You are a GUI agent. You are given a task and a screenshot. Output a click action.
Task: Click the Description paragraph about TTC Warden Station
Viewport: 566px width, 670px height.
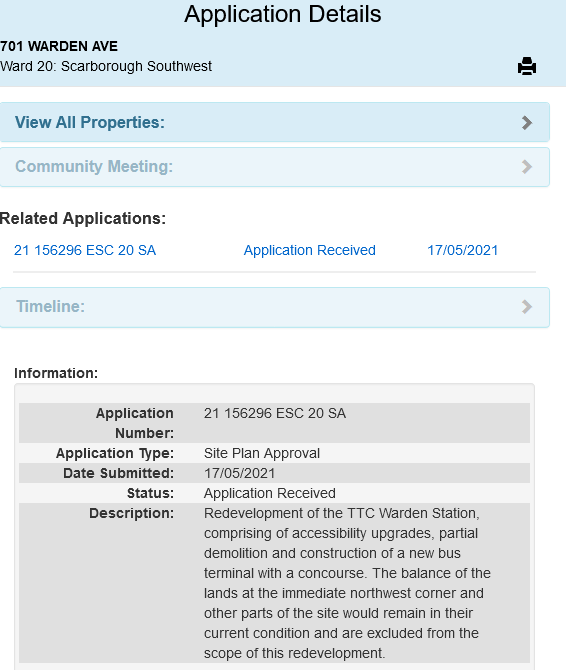point(347,583)
